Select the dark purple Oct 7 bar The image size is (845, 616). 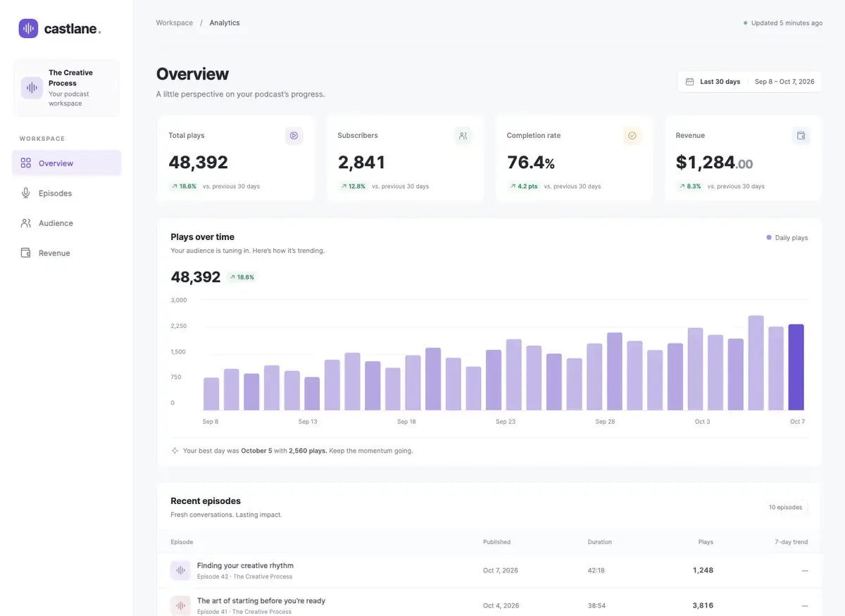coord(796,367)
